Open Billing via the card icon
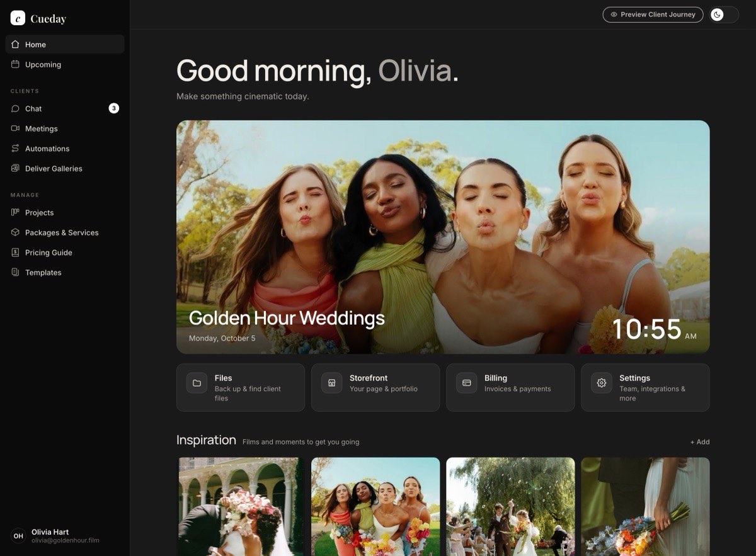This screenshot has height=556, width=756. pos(467,383)
